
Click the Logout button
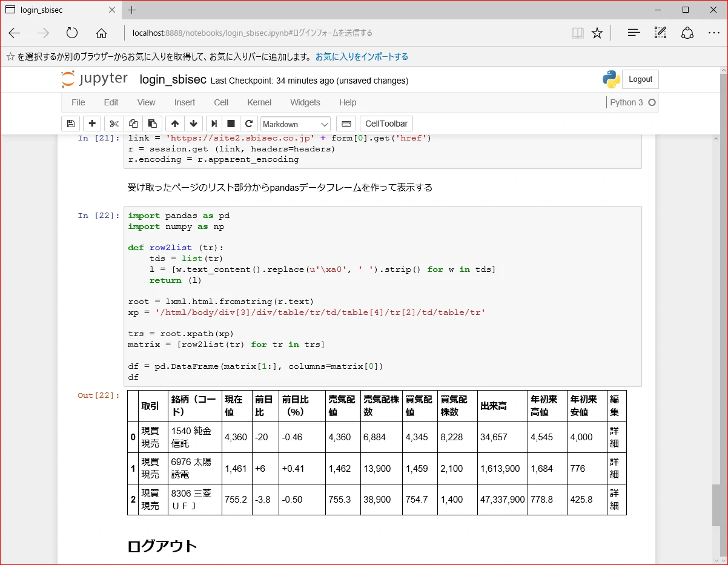point(640,79)
